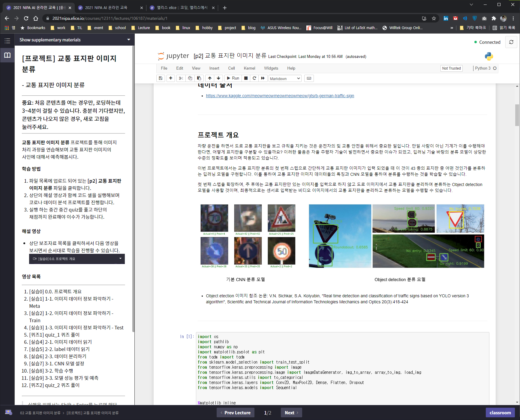
Task: Go to the Next lecture page
Action: (291, 413)
